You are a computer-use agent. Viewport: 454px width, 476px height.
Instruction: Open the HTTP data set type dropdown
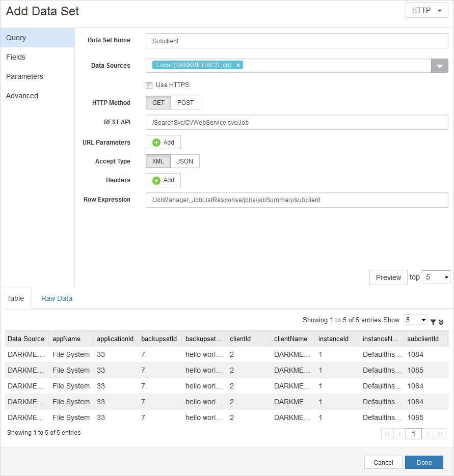pyautogui.click(x=426, y=10)
